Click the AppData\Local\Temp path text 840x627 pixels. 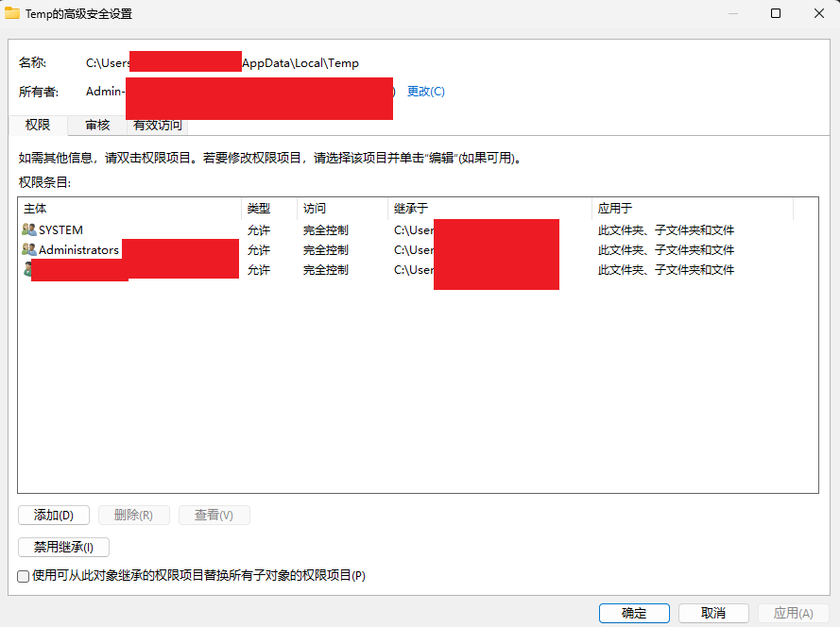[x=300, y=63]
